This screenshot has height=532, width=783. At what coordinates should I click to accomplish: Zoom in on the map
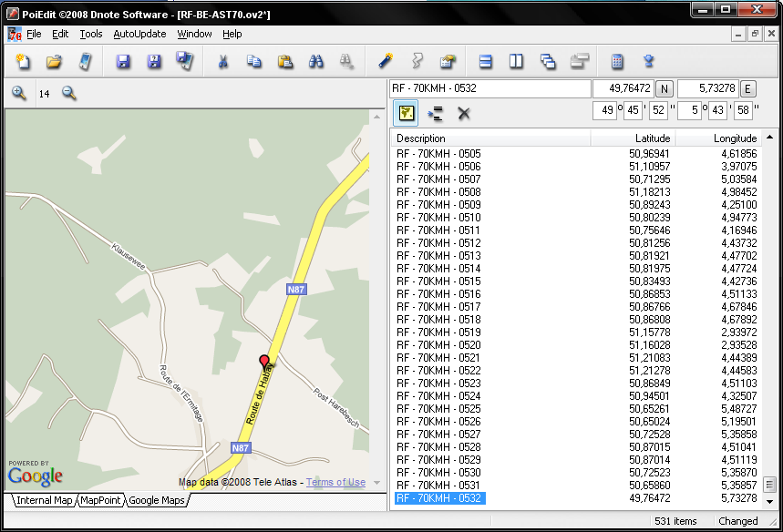19,93
